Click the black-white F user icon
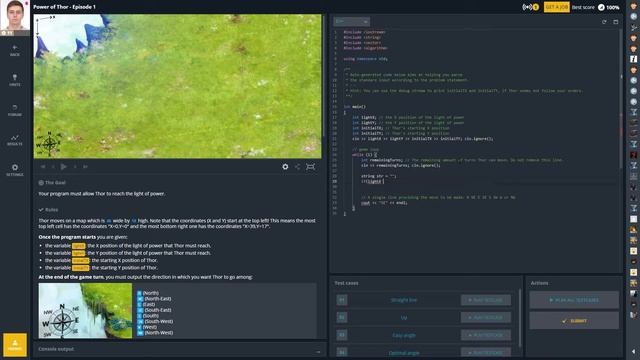The image size is (640, 360). pos(633,59)
